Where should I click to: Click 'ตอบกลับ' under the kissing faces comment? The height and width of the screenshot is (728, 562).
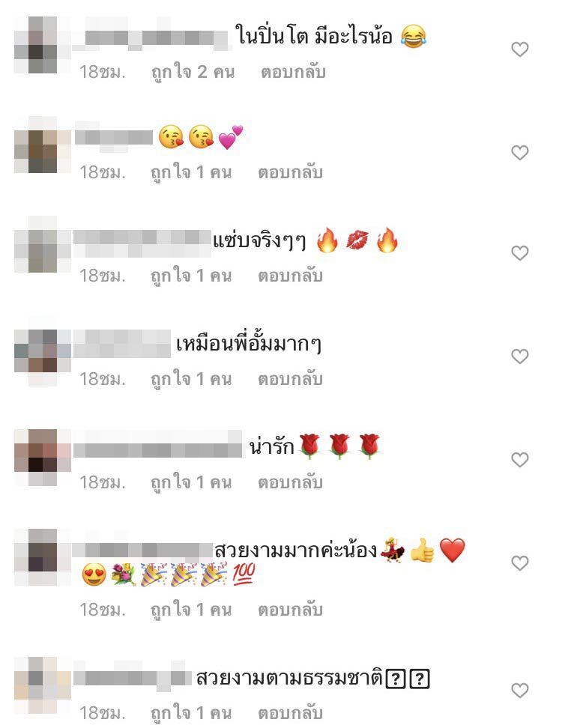point(290,173)
